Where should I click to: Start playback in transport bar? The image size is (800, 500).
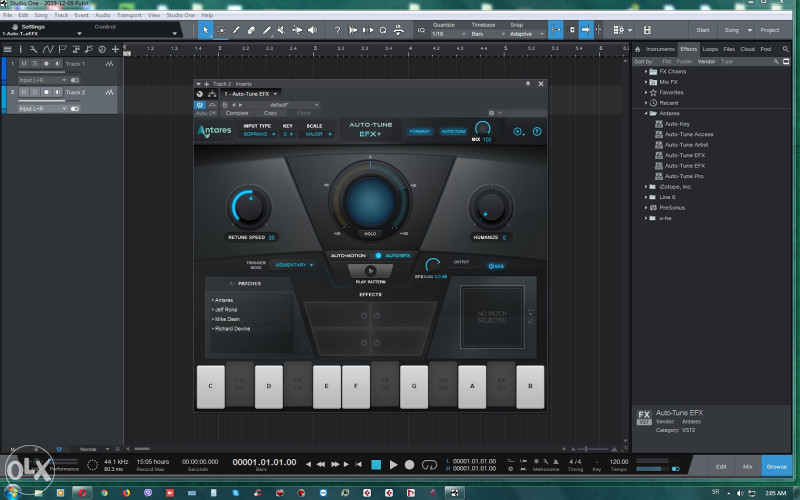coord(393,464)
